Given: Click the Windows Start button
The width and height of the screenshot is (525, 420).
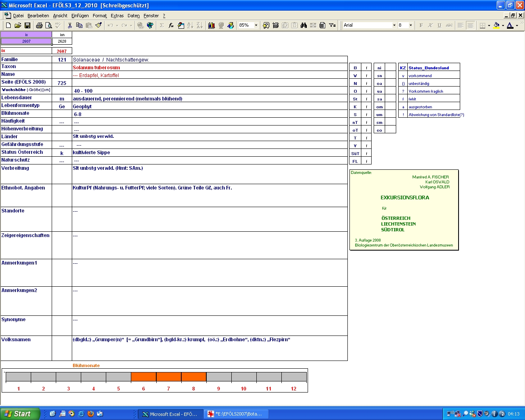Looking at the screenshot, I should tap(20, 414).
